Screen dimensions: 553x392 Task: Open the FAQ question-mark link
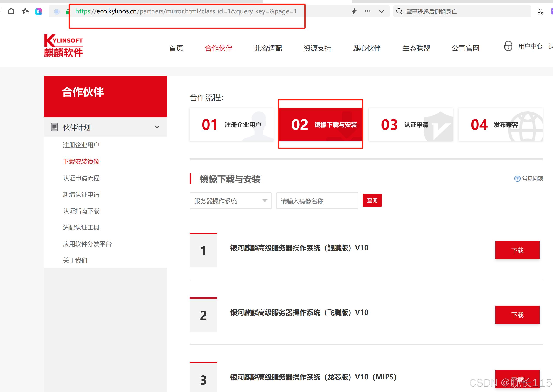pos(517,179)
